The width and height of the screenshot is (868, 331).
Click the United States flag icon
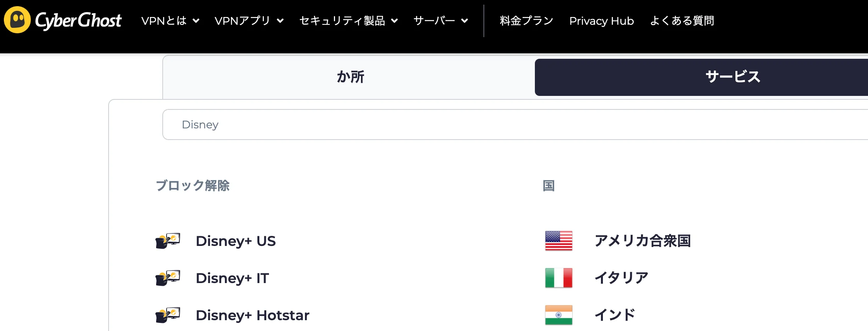point(558,241)
